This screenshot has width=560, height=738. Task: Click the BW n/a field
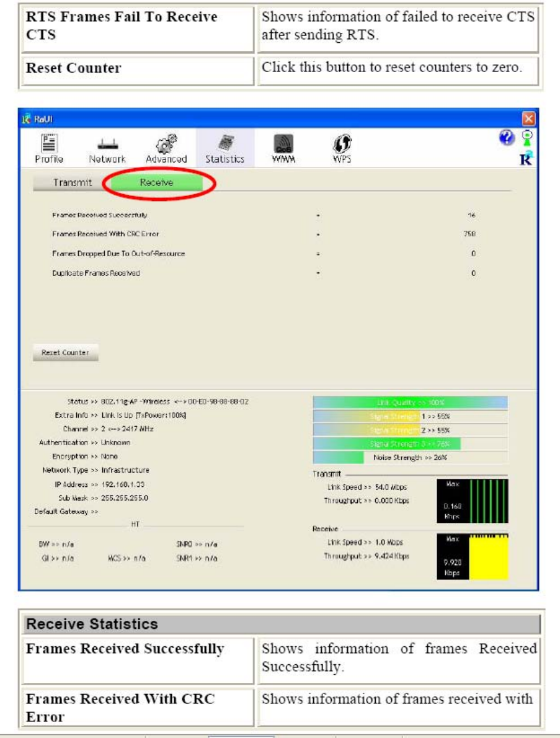[56, 544]
